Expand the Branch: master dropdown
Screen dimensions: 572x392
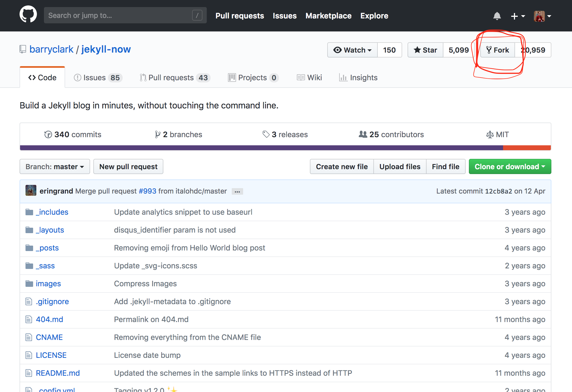[x=55, y=166]
